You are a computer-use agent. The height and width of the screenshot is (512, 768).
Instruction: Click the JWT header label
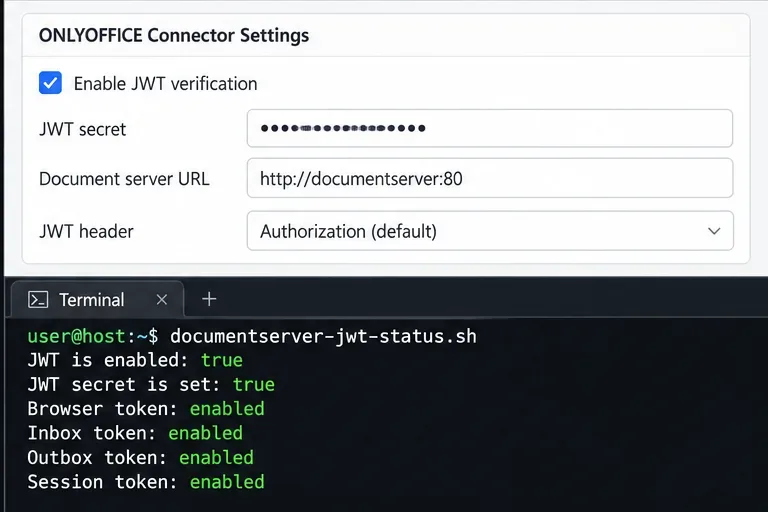pyautogui.click(x=86, y=231)
